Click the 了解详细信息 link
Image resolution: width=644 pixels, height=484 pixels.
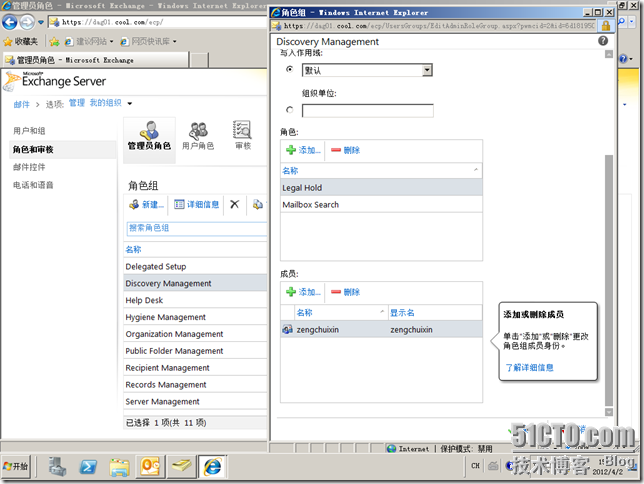(x=529, y=367)
